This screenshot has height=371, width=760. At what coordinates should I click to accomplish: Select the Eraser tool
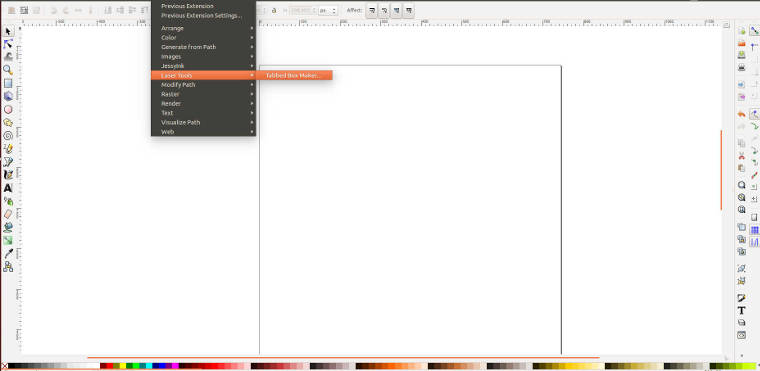[8, 214]
